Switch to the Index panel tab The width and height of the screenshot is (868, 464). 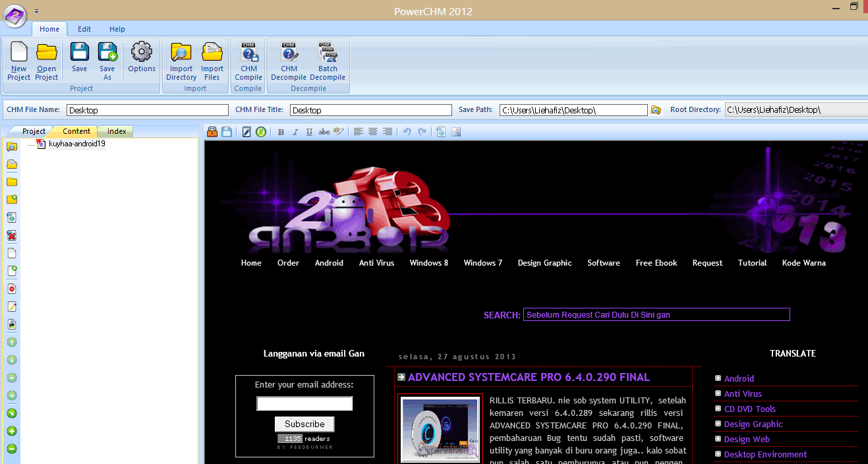point(117,131)
